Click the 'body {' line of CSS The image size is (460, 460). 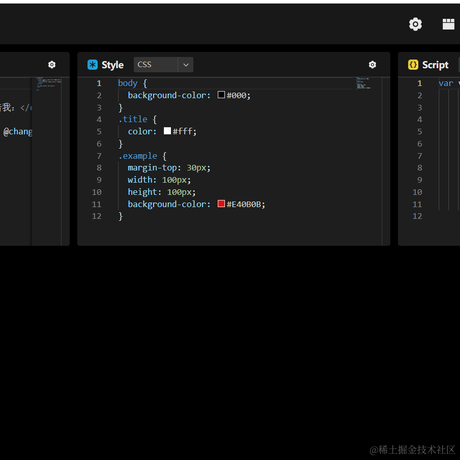[x=132, y=83]
